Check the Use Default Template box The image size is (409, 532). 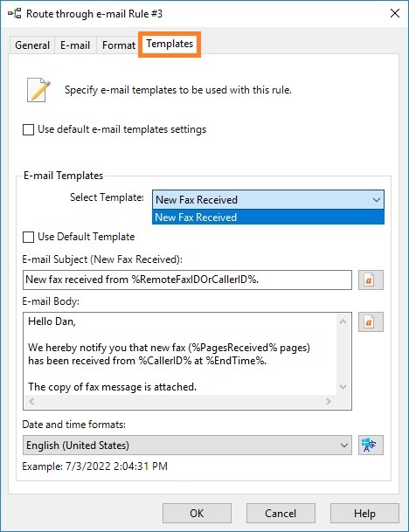(x=28, y=237)
